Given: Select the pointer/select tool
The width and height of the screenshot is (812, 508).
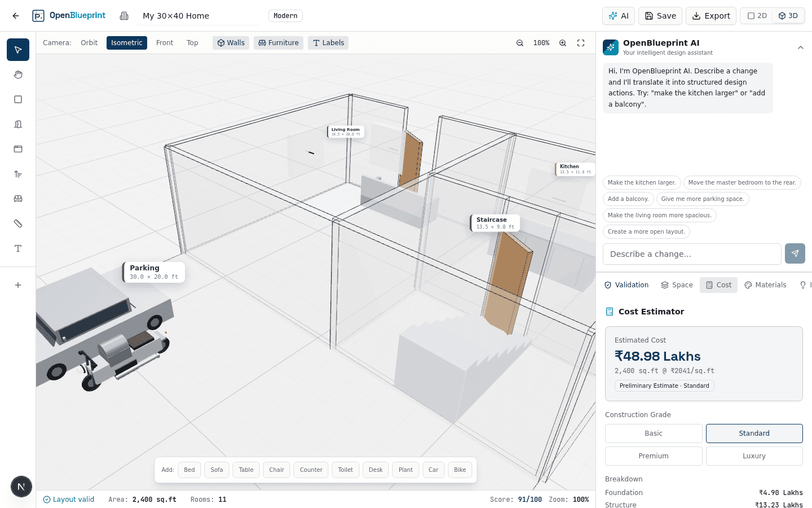Looking at the screenshot, I should [18, 50].
